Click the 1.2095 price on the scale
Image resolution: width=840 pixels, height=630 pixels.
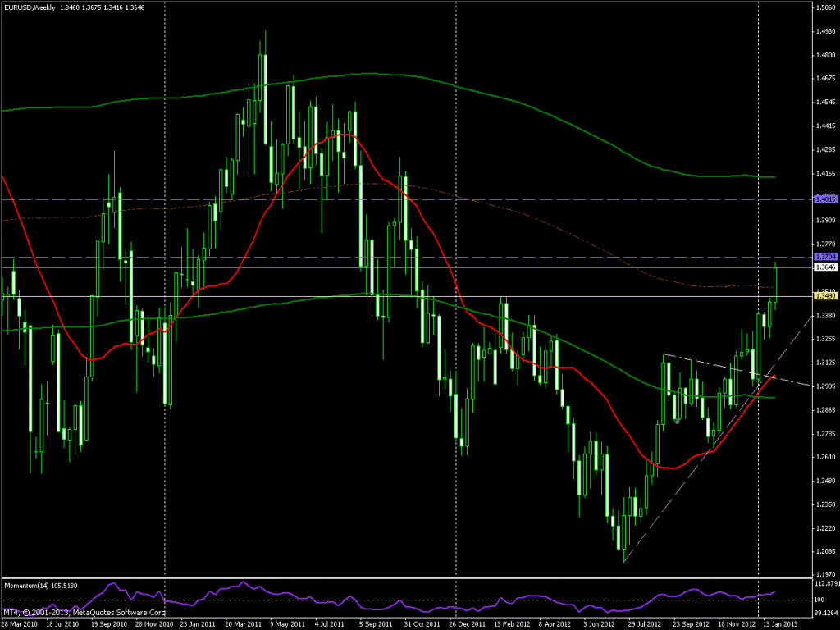[x=824, y=551]
